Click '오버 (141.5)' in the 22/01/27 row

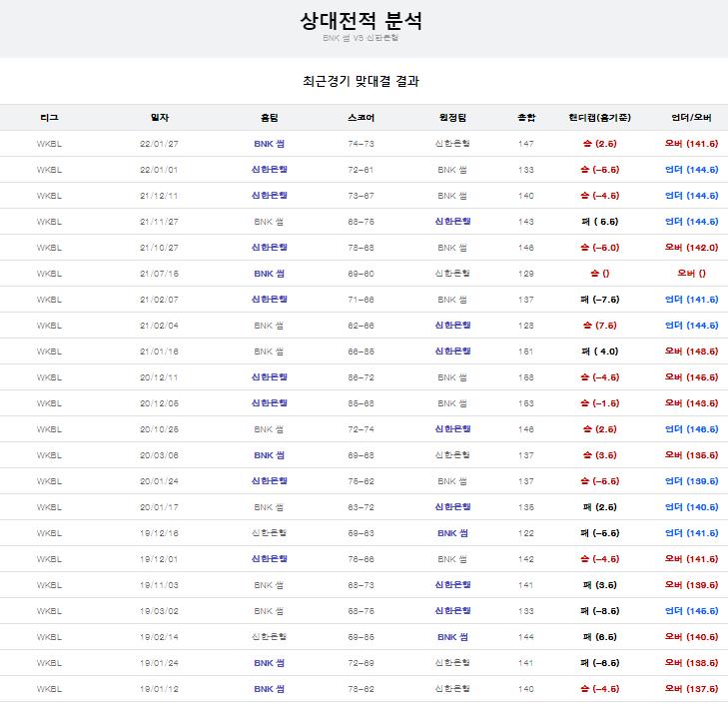point(691,144)
